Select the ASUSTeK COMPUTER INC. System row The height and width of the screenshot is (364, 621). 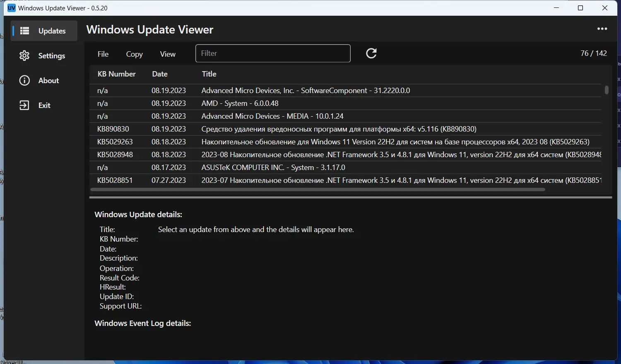345,168
